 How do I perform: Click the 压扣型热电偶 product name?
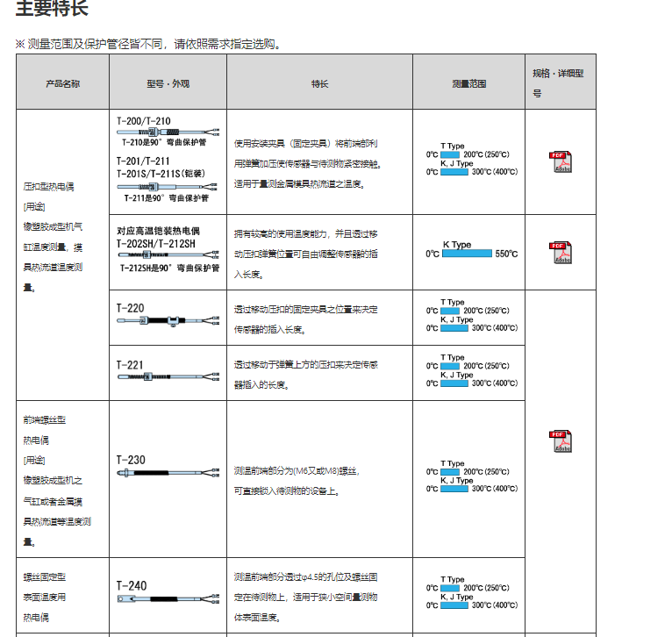coord(48,187)
